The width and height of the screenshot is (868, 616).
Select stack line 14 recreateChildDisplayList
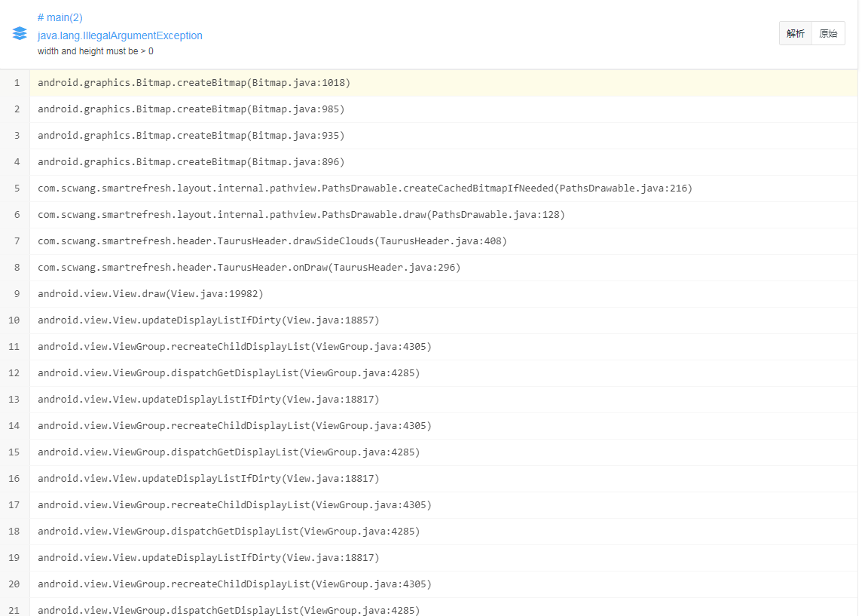443,426
